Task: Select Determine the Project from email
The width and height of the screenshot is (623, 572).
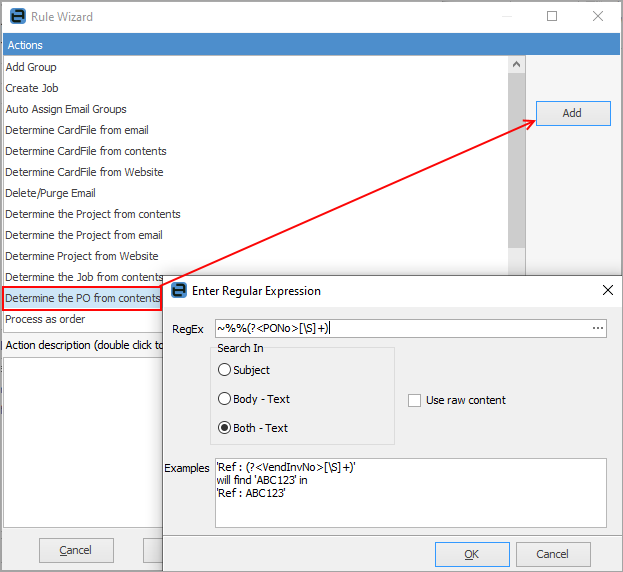Action: [x=84, y=236]
